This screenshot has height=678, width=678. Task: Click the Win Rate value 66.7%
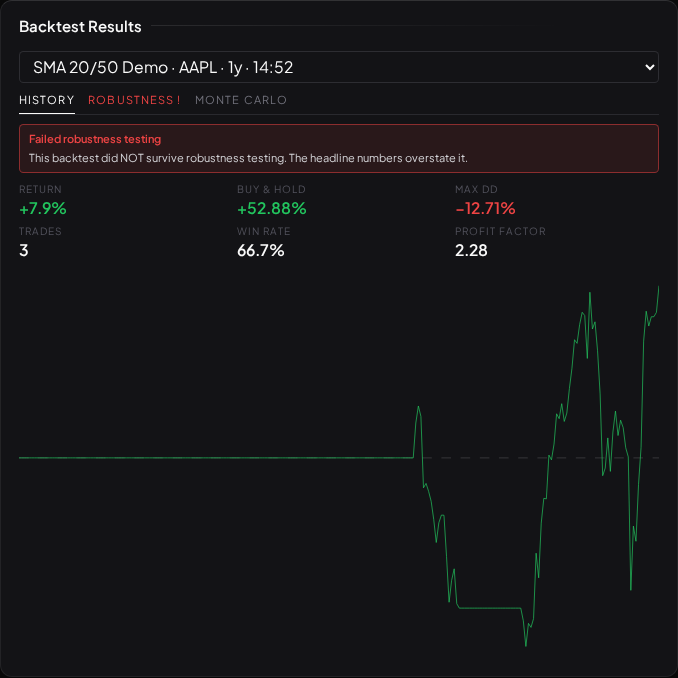(x=261, y=250)
